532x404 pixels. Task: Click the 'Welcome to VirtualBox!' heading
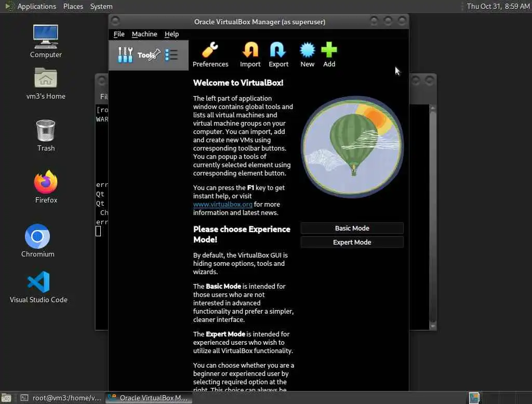pos(238,83)
